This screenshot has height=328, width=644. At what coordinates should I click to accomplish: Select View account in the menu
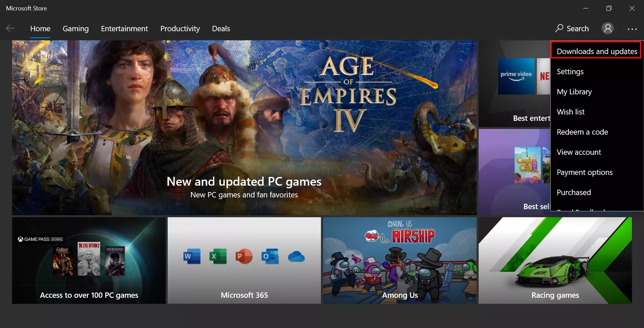click(x=597, y=152)
